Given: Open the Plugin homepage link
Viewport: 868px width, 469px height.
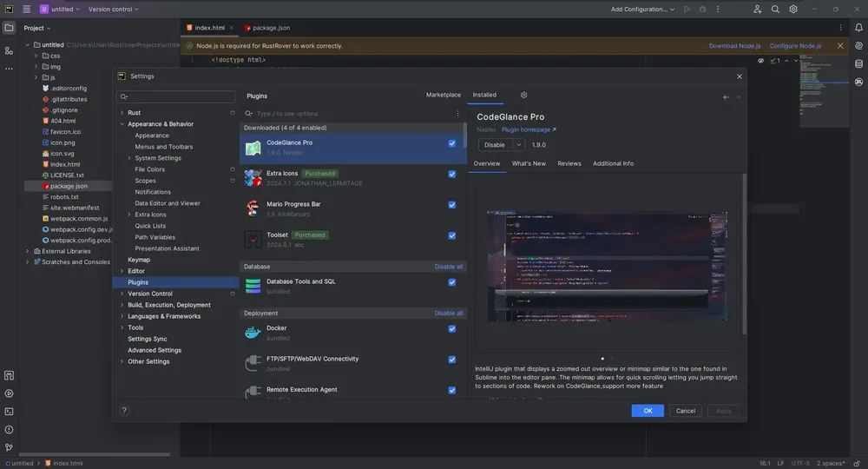Looking at the screenshot, I should 528,129.
